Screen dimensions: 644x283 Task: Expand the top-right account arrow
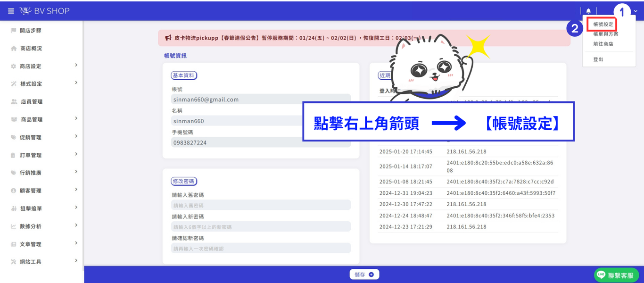pyautogui.click(x=636, y=11)
